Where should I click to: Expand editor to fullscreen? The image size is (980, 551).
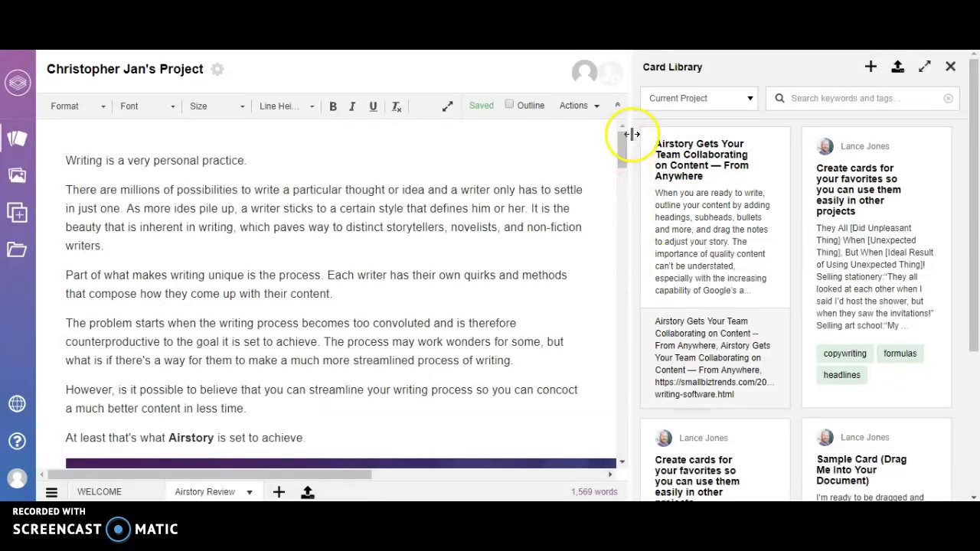pyautogui.click(x=448, y=106)
